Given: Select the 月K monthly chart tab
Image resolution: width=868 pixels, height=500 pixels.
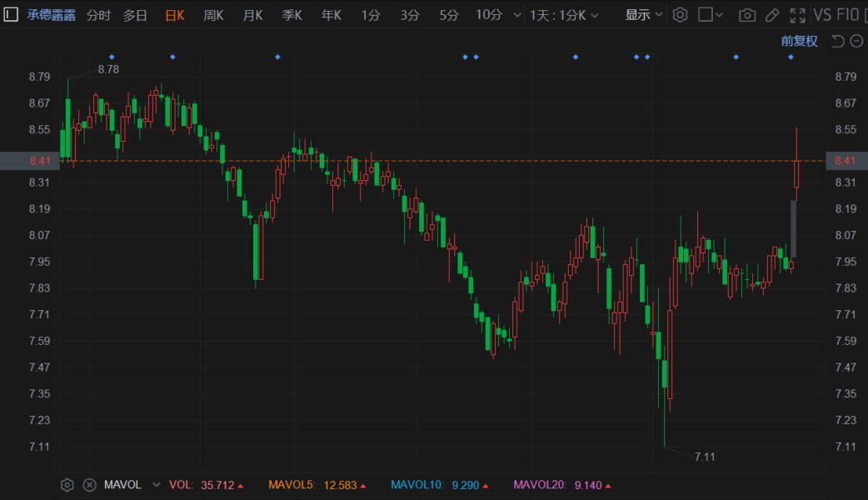Looking at the screenshot, I should point(252,15).
